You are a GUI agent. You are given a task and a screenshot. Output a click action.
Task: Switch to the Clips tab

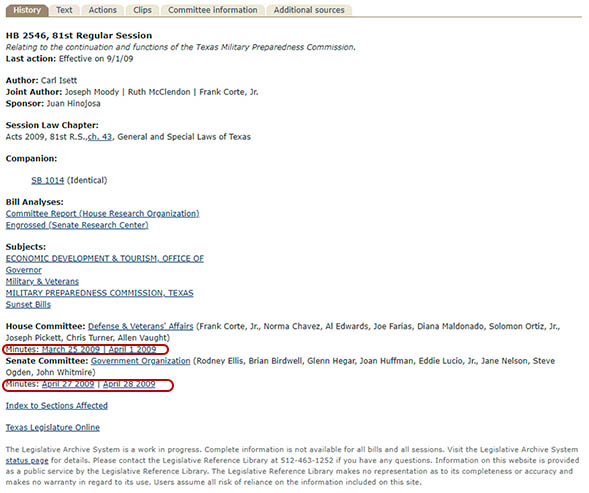pos(142,10)
